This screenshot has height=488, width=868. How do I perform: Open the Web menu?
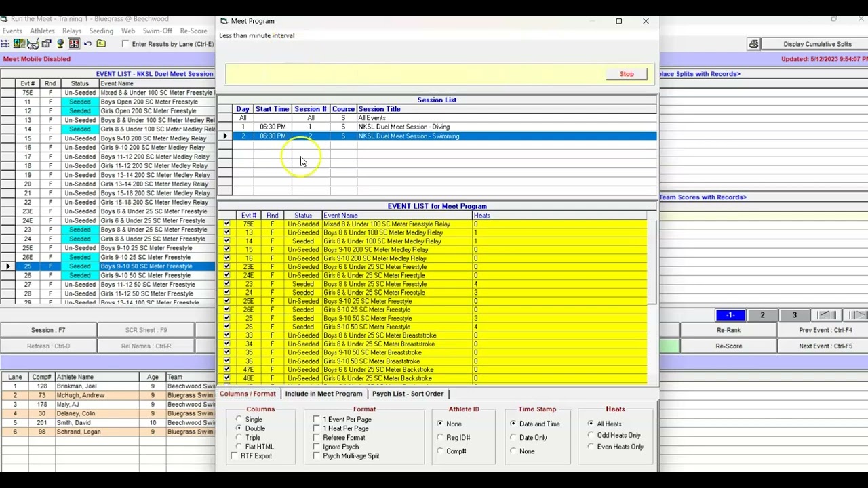pos(128,30)
